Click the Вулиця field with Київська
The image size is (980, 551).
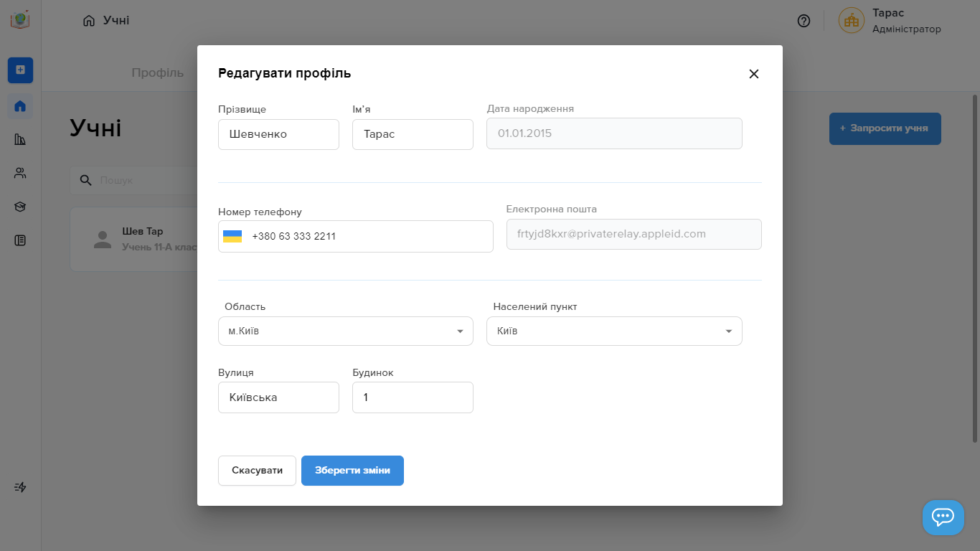click(278, 397)
